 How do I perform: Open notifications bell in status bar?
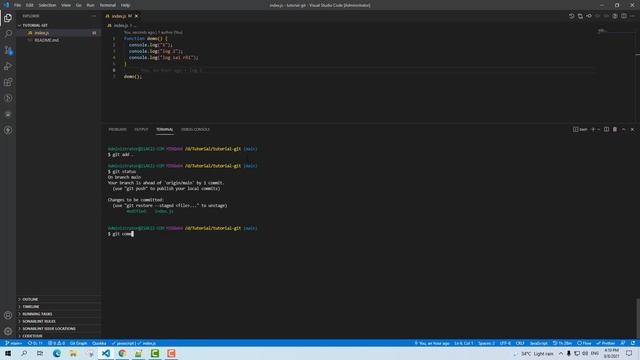click(x=633, y=343)
